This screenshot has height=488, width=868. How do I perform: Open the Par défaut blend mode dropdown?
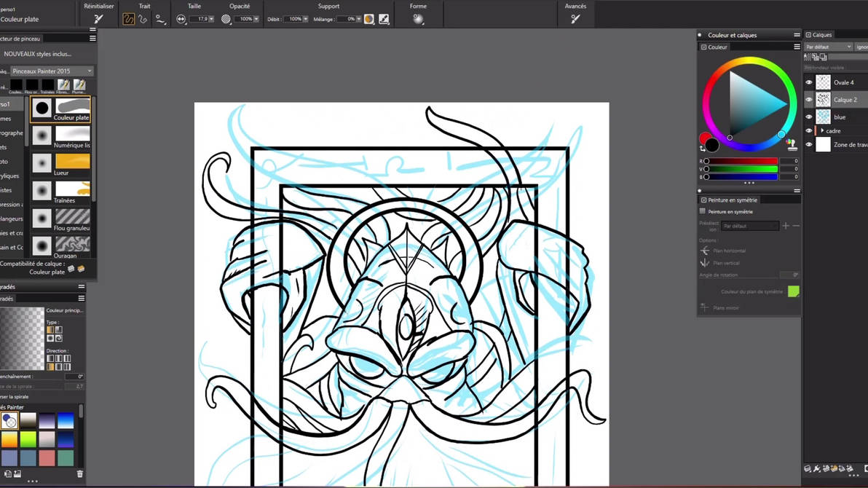click(x=828, y=47)
